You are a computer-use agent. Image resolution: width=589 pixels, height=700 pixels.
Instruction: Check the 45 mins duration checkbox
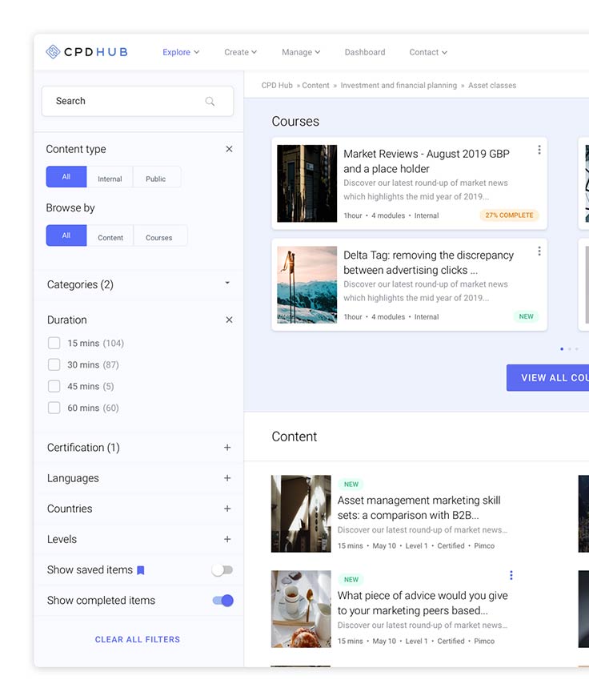(x=54, y=386)
